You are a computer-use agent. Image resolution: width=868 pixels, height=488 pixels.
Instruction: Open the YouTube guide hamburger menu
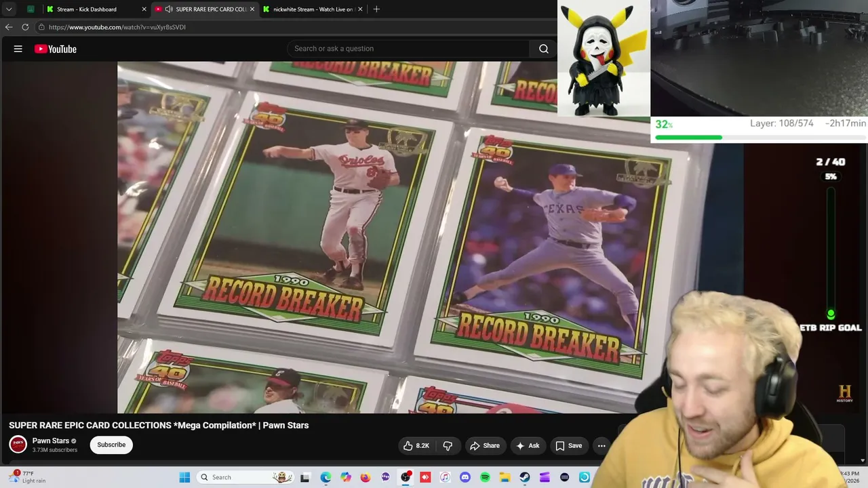tap(18, 49)
